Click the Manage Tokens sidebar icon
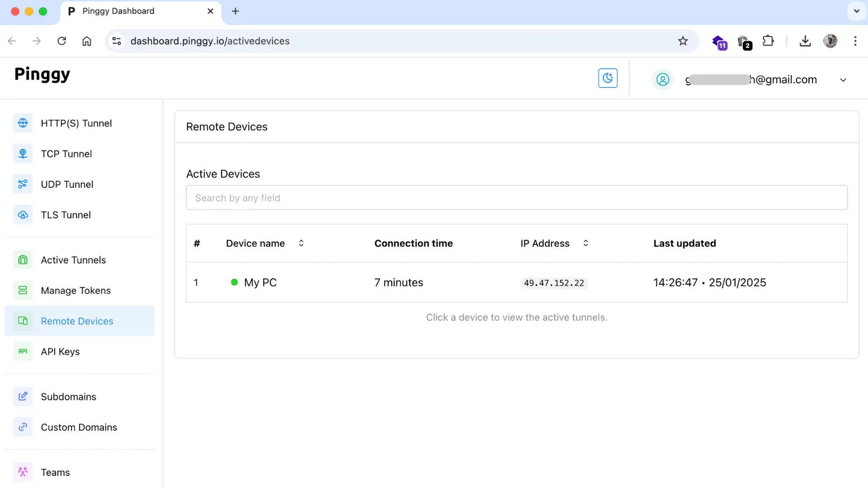The image size is (868, 488). click(23, 290)
